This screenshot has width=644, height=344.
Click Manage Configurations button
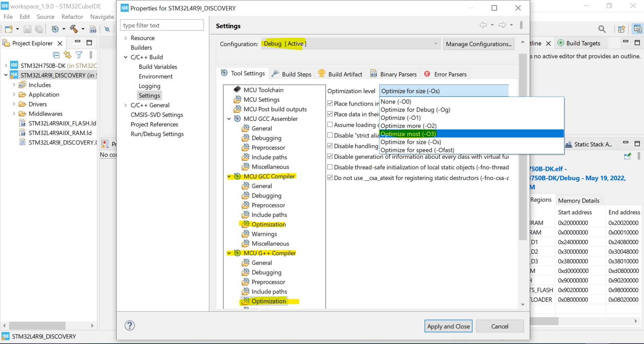(479, 44)
